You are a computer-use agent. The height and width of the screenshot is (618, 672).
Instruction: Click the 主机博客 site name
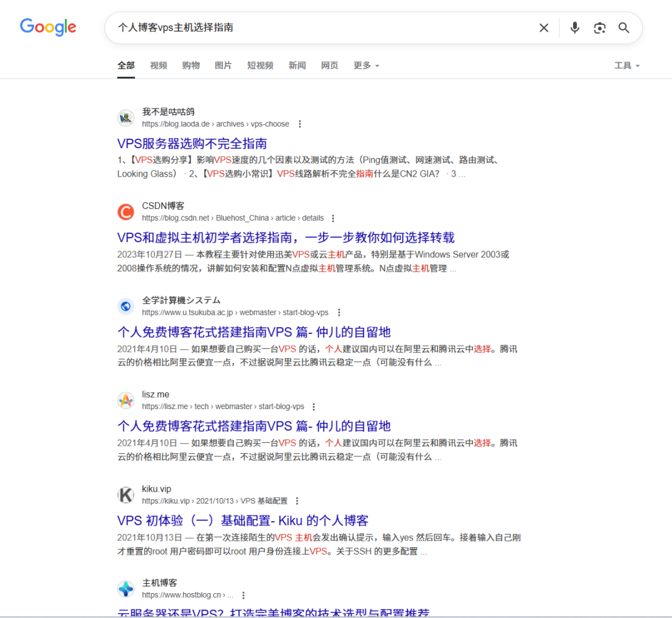[x=159, y=583]
